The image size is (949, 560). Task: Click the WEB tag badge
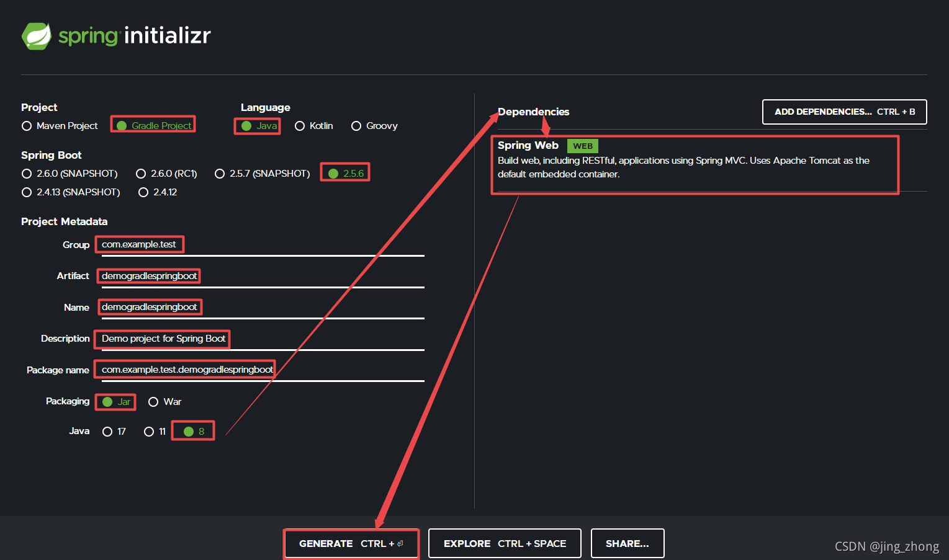pos(582,146)
